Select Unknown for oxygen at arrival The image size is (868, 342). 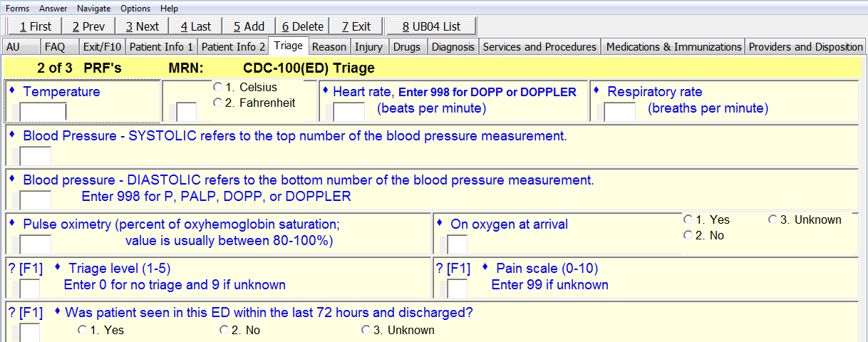tap(773, 219)
